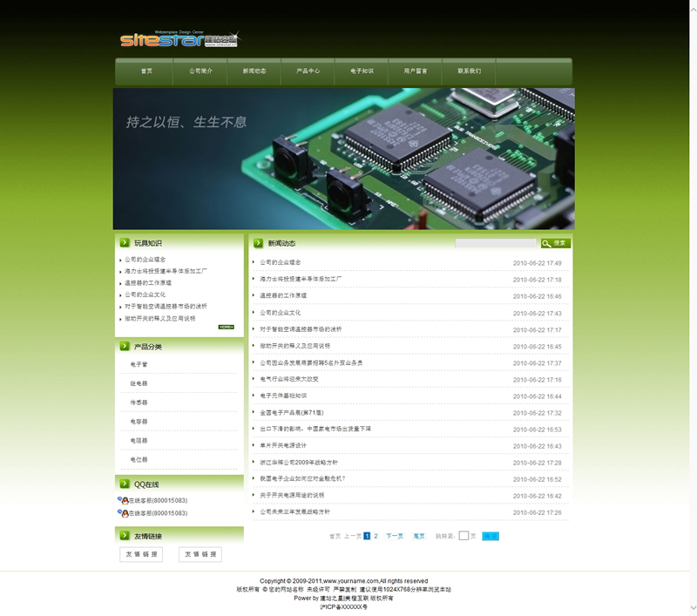Open news article 电气行业将迎来大改变
The image size is (697, 616).
point(289,379)
